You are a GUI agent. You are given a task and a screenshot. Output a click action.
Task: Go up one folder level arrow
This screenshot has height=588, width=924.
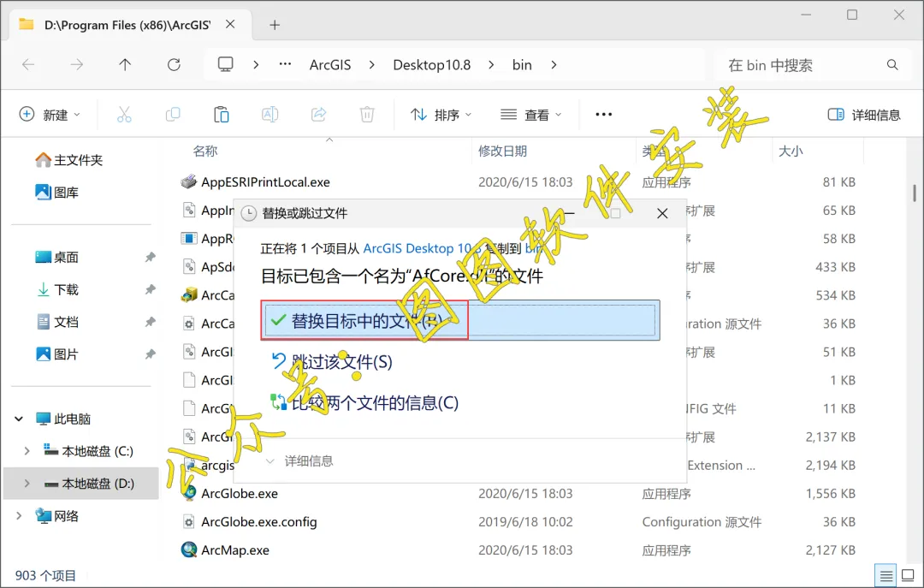[x=125, y=65]
